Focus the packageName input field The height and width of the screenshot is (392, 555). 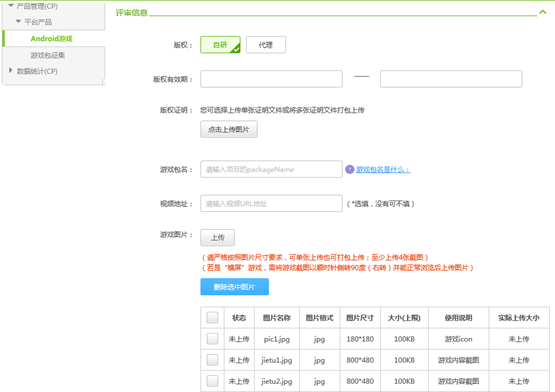(x=271, y=169)
